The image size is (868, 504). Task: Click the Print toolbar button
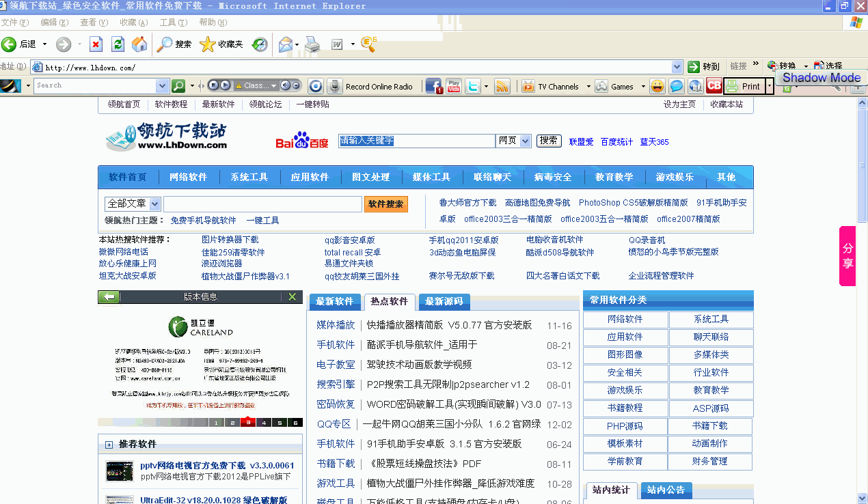point(744,86)
